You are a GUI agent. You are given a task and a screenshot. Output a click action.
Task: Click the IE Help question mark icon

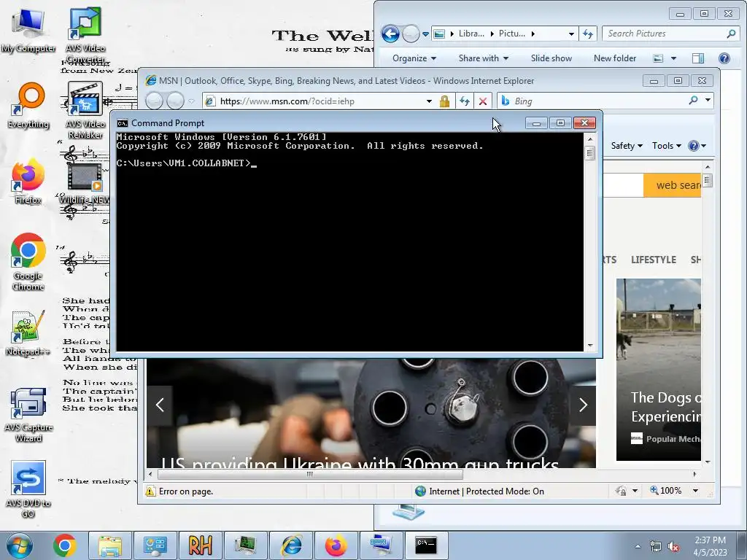coord(694,146)
